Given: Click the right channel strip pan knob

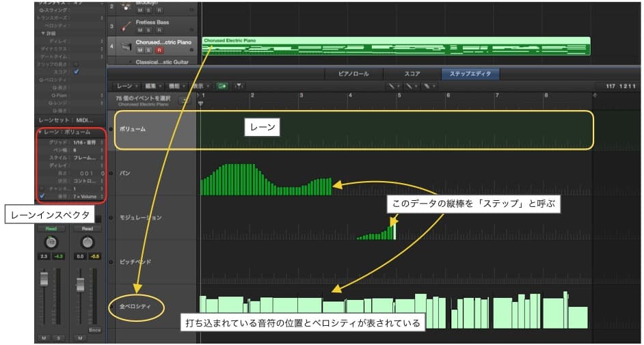Looking at the screenshot, I should pyautogui.click(x=87, y=243).
